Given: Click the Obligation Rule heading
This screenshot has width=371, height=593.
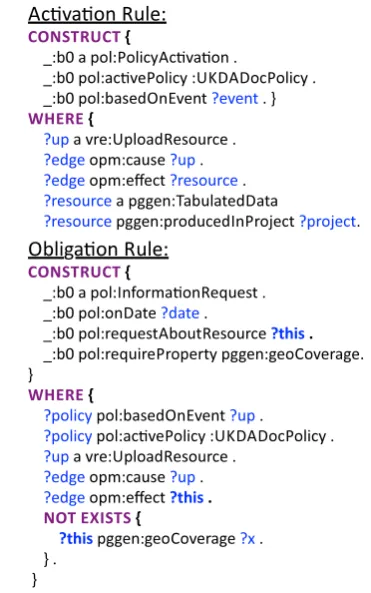Looking at the screenshot, I should click(98, 250).
